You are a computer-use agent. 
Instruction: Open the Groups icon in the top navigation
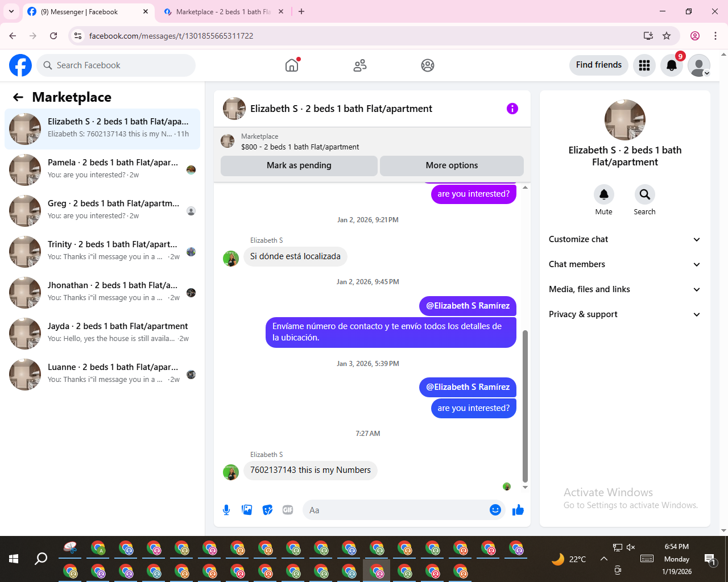pos(428,65)
